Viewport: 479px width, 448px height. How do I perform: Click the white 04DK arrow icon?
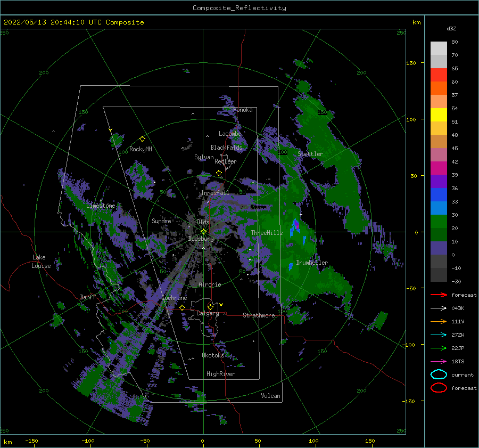point(439,308)
